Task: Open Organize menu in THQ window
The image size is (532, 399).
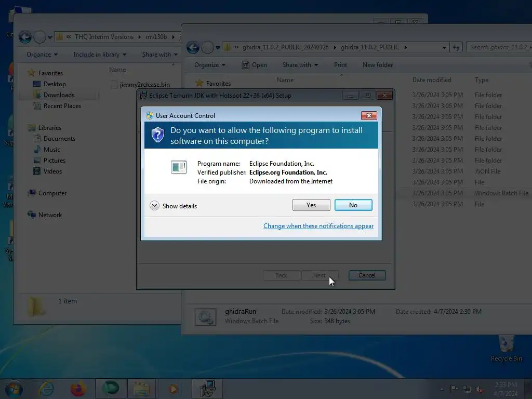Action: [42, 54]
